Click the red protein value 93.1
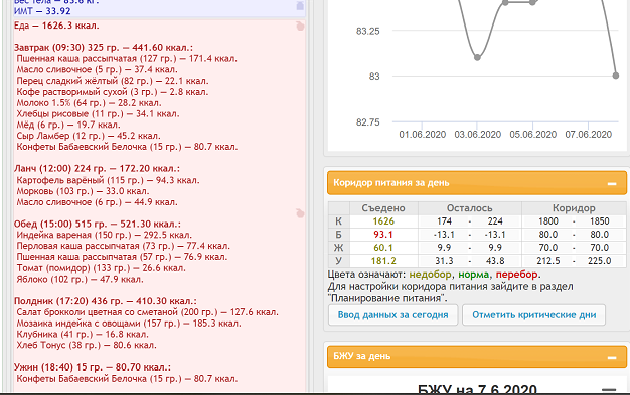 point(383,235)
